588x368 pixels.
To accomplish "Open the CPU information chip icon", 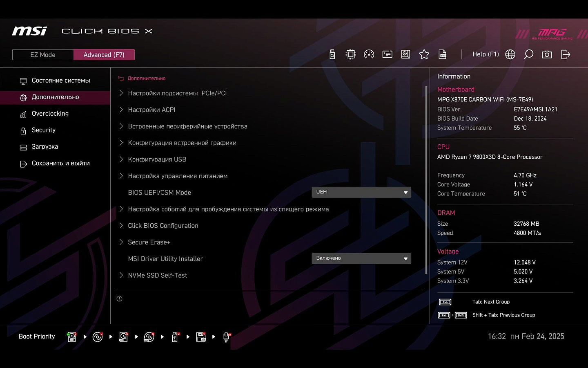I will point(350,54).
